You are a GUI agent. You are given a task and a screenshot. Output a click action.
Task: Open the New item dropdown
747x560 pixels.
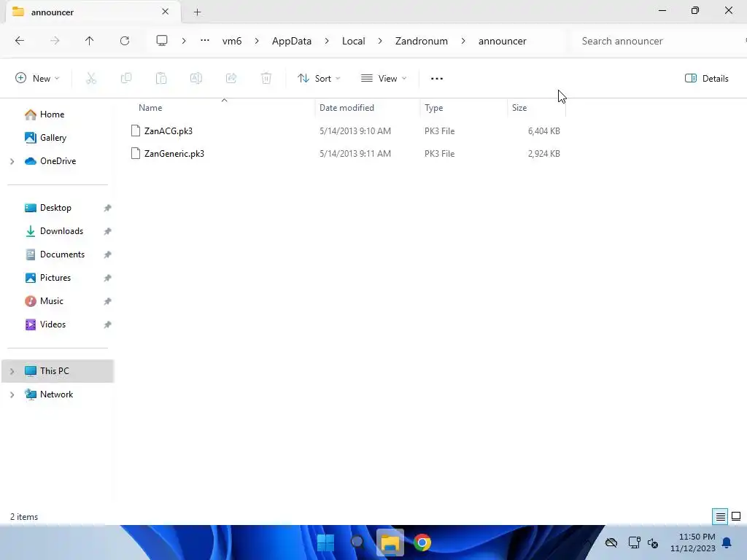pos(37,79)
